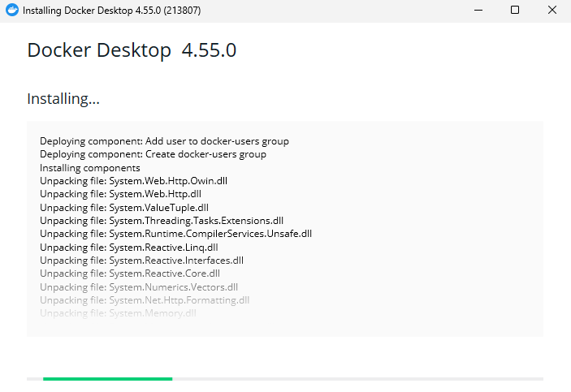Screen dimensions: 571x392
Task: Click the System.Reactive.Core.dll log entry
Action: click(130, 274)
